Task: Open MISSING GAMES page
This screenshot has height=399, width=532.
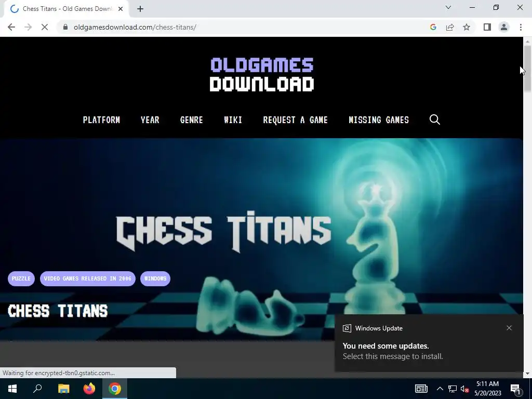Action: (379, 120)
